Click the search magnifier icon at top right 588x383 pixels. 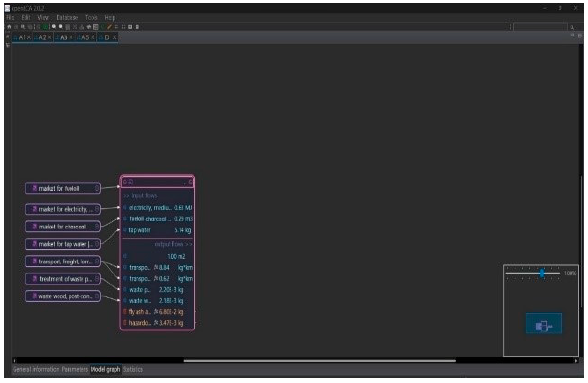[x=572, y=27]
